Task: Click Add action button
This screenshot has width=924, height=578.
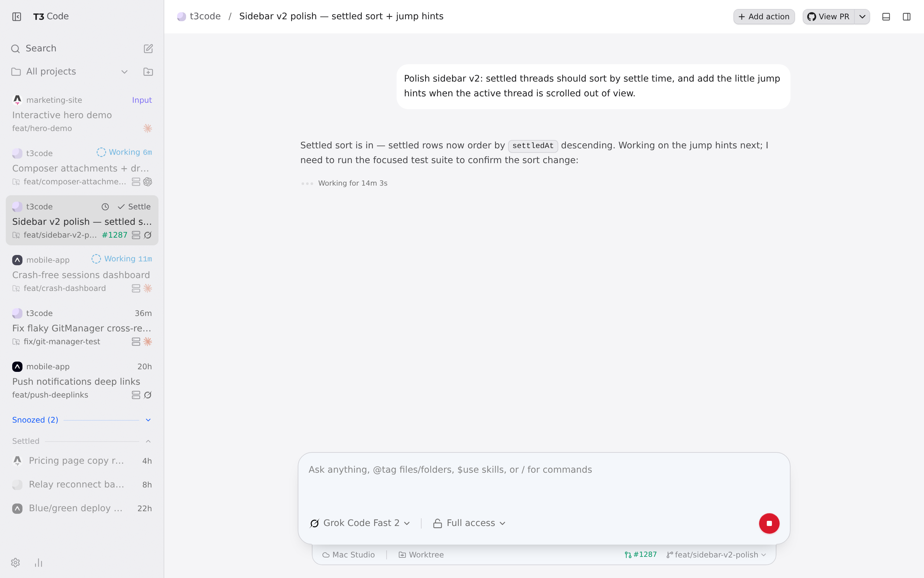Action: point(764,17)
